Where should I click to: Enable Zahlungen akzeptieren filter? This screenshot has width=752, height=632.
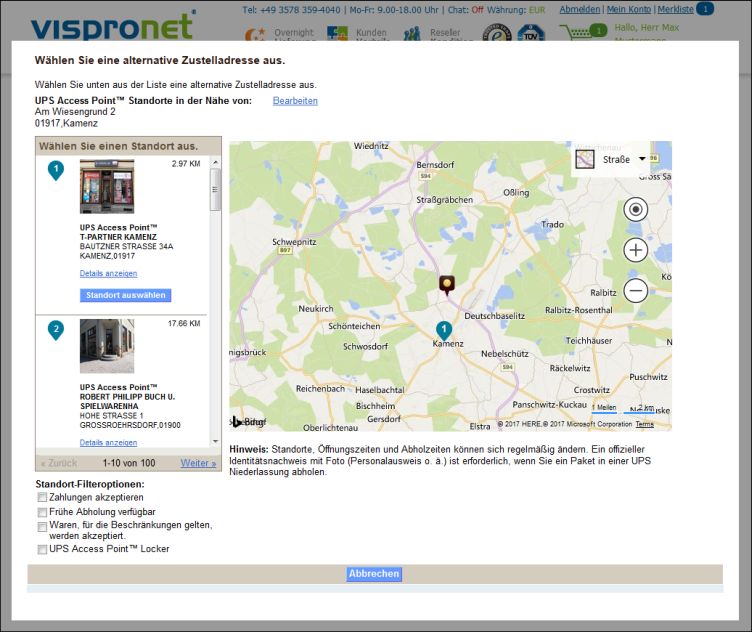[42, 497]
